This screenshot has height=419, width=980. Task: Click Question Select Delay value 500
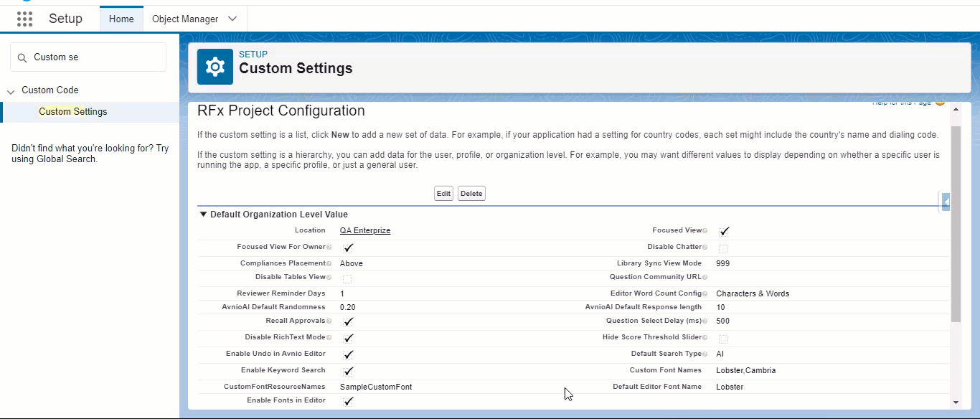pos(723,321)
